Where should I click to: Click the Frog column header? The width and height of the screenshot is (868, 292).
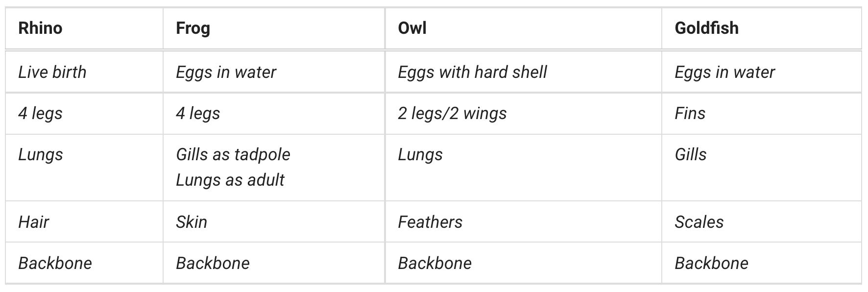pos(193,28)
